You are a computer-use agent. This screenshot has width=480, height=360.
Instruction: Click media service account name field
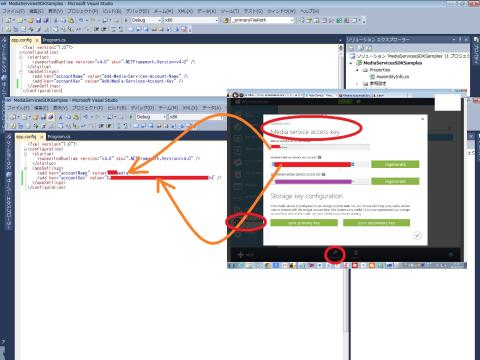(x=320, y=147)
